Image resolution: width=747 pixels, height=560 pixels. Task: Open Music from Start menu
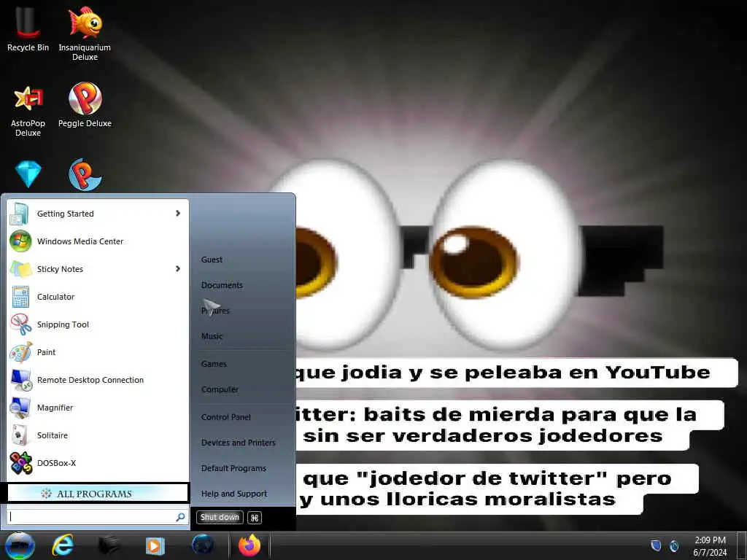(x=212, y=336)
